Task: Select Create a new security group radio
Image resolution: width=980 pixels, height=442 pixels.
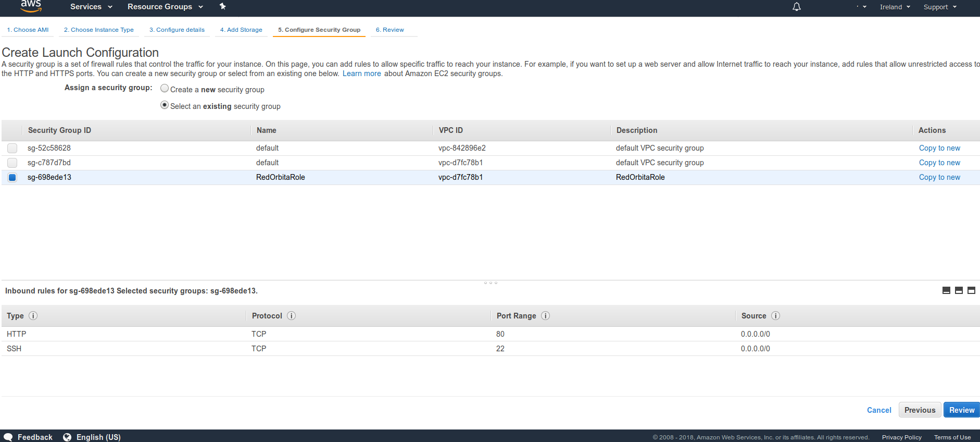Action: coord(165,89)
